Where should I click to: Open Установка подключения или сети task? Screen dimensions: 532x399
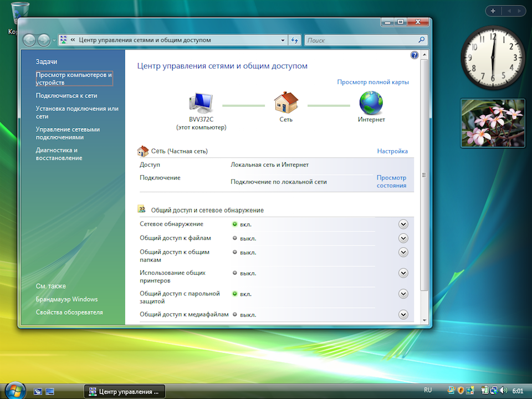77,112
